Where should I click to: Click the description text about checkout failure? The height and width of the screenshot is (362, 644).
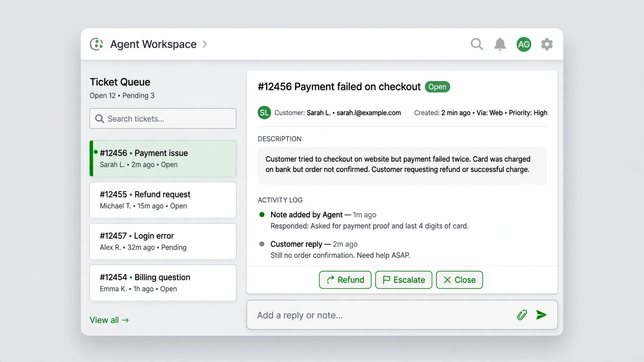tap(398, 164)
